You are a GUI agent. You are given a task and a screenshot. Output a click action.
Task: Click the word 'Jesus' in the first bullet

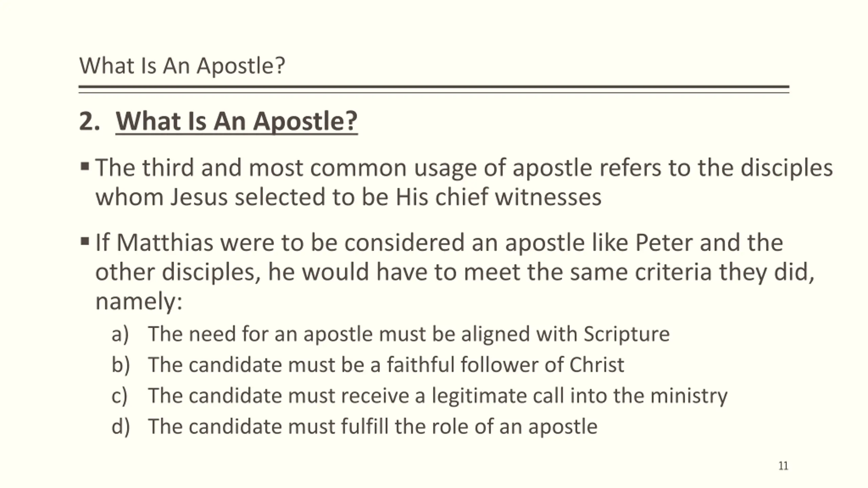(x=199, y=197)
